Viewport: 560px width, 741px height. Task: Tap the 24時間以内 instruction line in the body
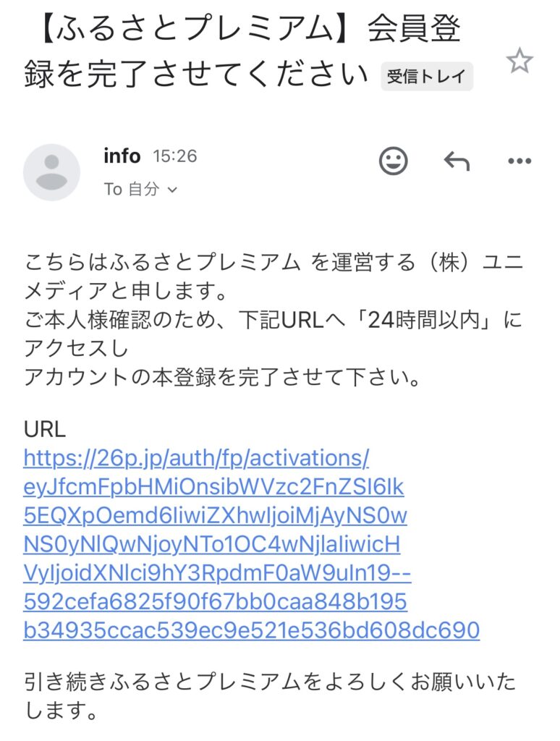pyautogui.click(x=273, y=320)
